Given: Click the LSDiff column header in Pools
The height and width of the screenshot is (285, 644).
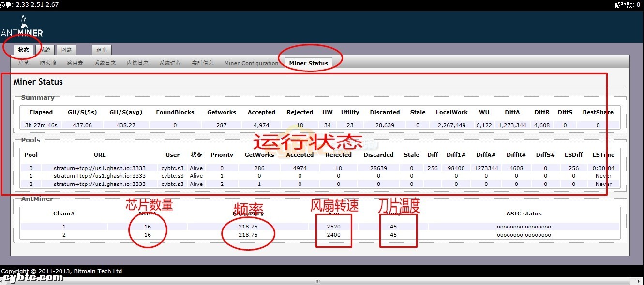Looking at the screenshot, I should (574, 155).
